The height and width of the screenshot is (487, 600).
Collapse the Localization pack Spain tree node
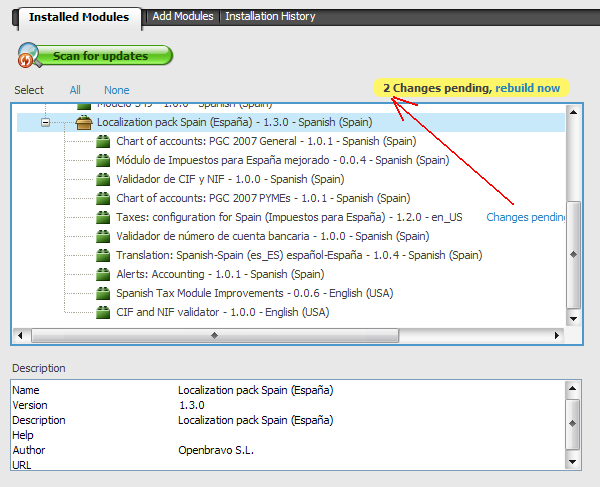pyautogui.click(x=46, y=122)
